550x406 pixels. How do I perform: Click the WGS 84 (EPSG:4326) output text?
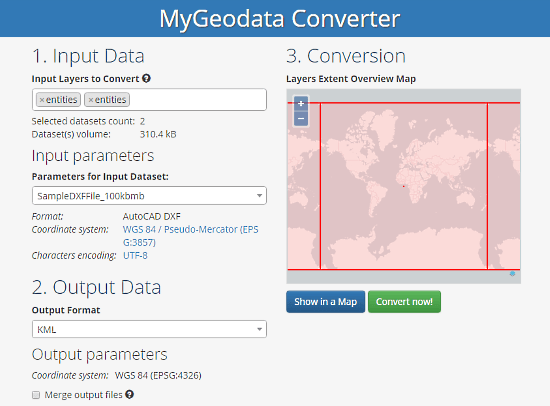[158, 375]
